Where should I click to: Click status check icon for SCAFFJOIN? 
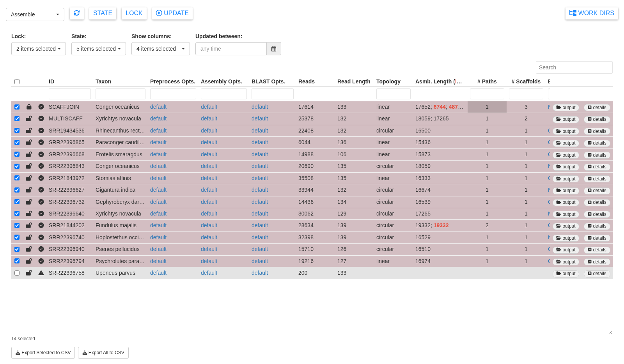pos(41,107)
